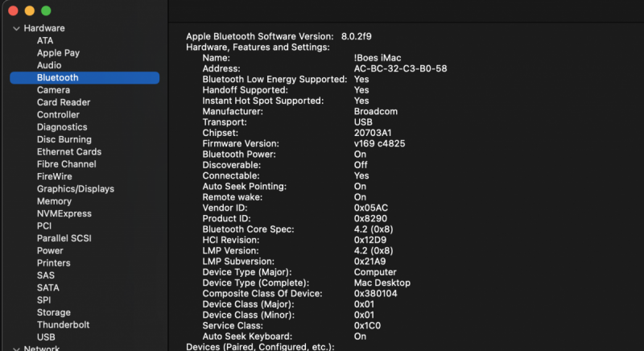
Task: Open the Audio hardware entry
Action: click(x=49, y=65)
